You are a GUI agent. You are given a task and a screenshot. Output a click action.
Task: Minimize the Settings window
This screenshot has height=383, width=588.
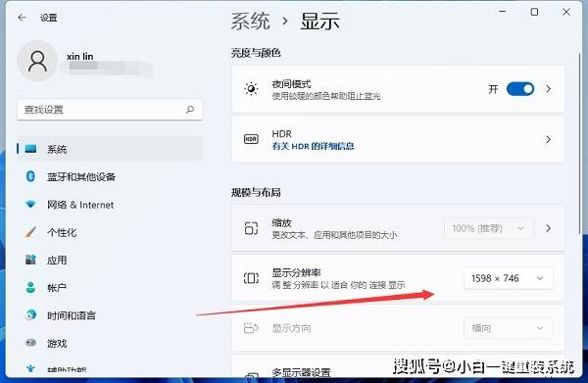[502, 12]
